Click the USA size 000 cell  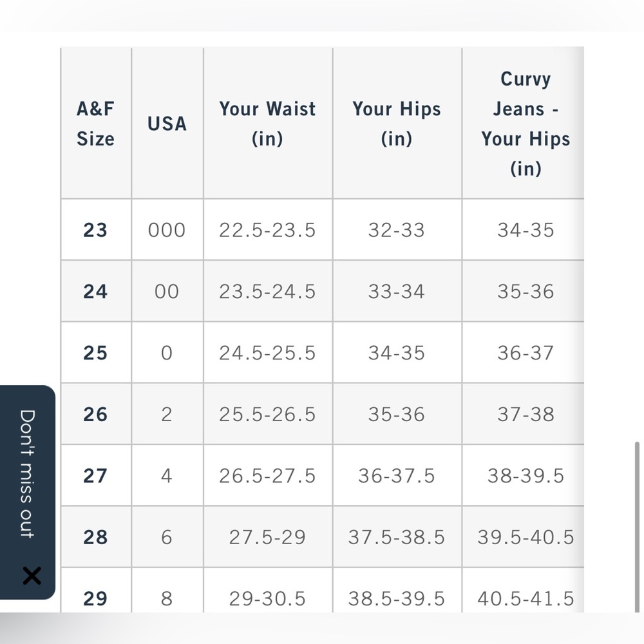[167, 230]
